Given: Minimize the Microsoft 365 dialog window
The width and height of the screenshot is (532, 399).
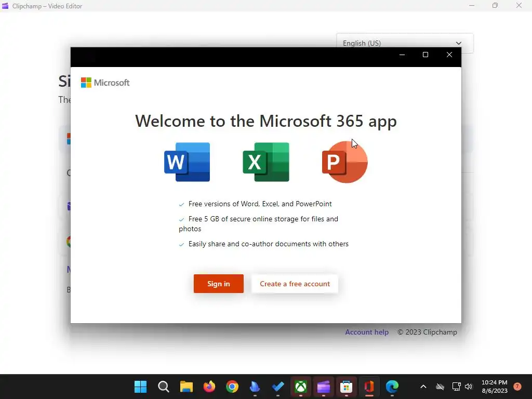Looking at the screenshot, I should click(x=402, y=55).
